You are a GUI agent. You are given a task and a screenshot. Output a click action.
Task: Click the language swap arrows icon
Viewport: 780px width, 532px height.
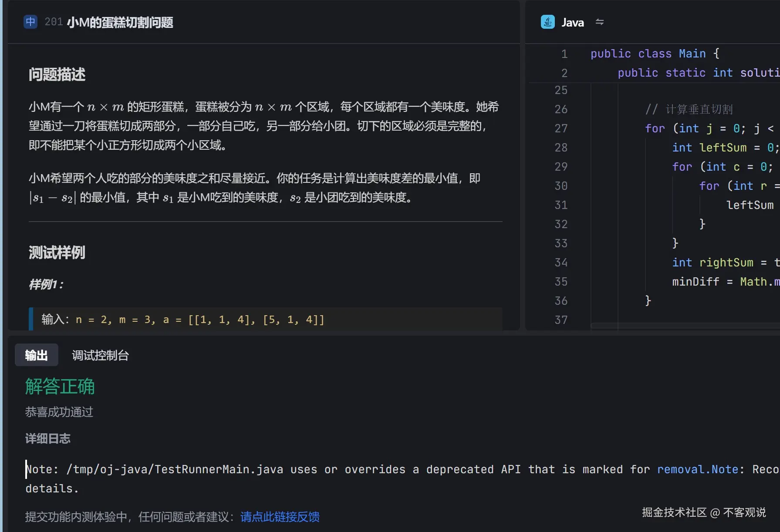coord(600,22)
